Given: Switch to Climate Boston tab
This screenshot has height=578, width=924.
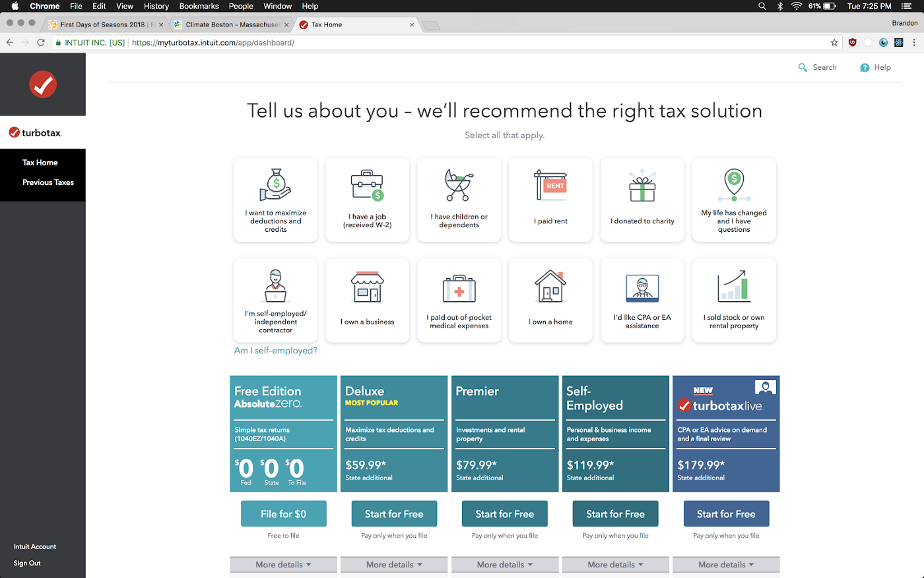Looking at the screenshot, I should [231, 24].
